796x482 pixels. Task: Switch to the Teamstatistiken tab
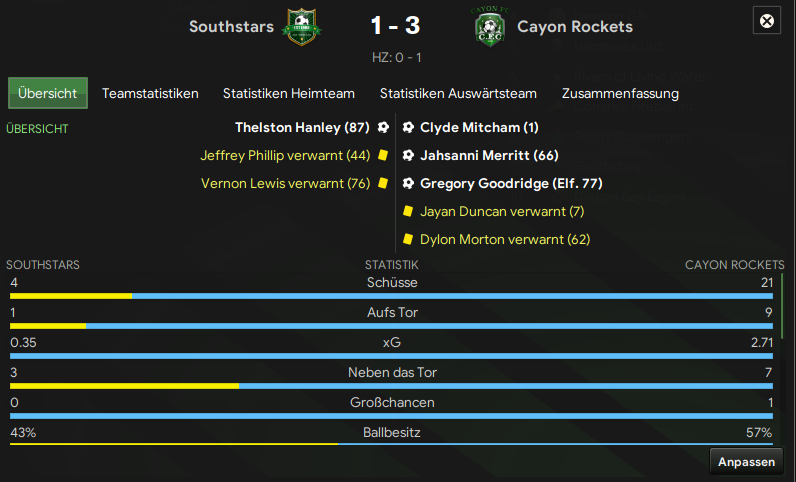[150, 94]
